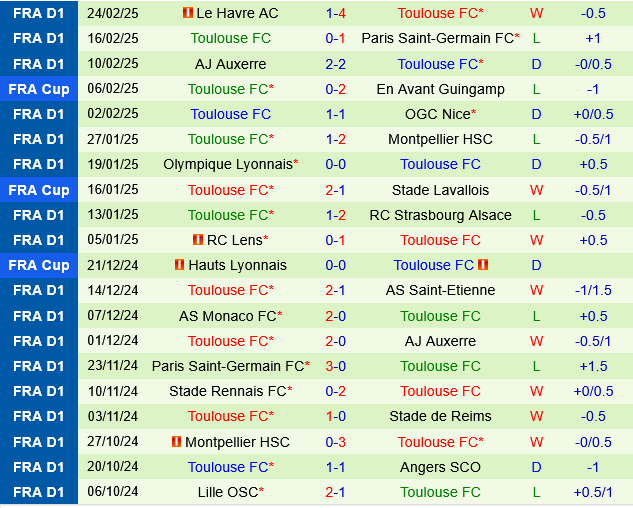Screen dimensions: 633x508
Task: Click the FRA D1 label on the 24/02/25 row
Action: 39,13
